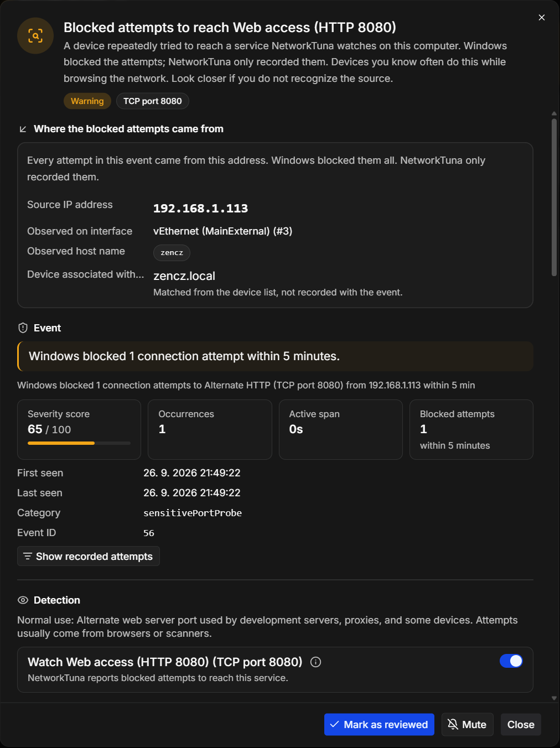Click the eye icon beside Detection

pyautogui.click(x=23, y=600)
